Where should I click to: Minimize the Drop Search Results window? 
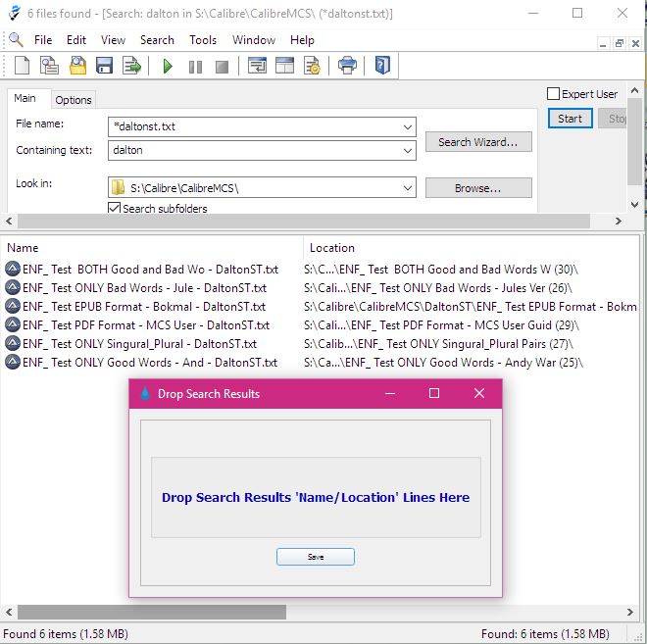pos(390,393)
